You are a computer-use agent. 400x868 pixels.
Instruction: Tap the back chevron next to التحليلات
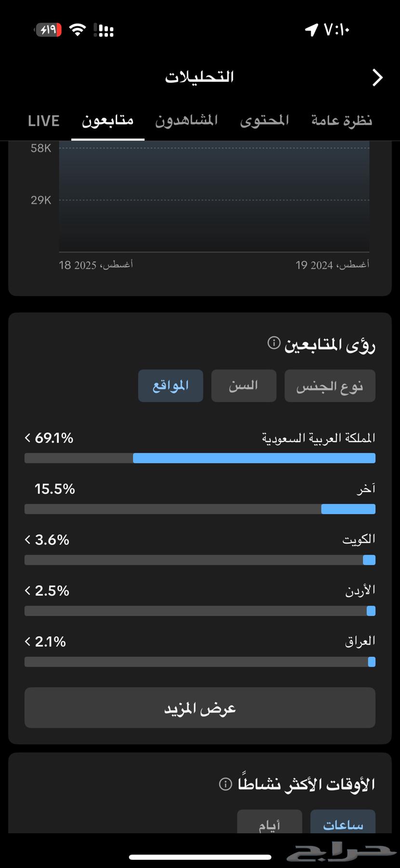[x=378, y=77]
